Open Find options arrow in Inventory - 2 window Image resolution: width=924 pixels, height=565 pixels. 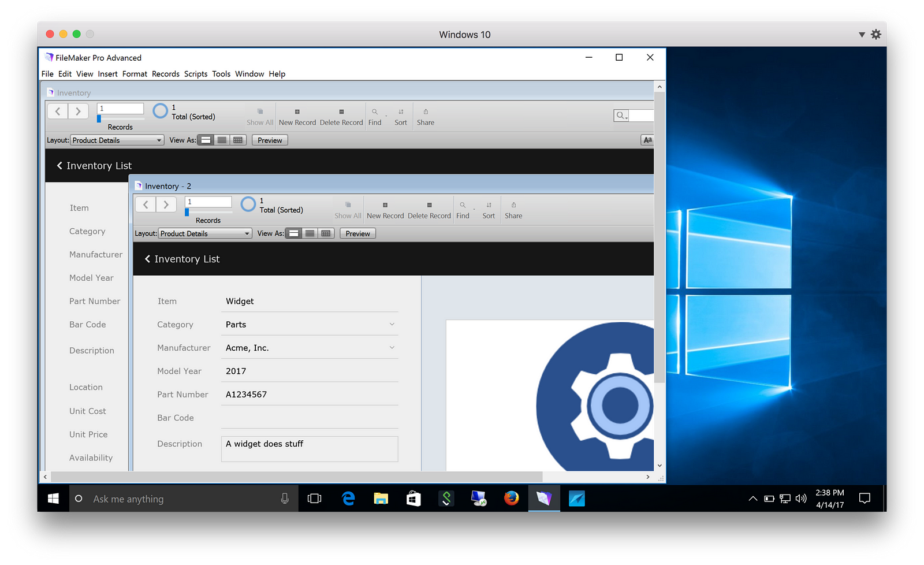click(x=474, y=209)
